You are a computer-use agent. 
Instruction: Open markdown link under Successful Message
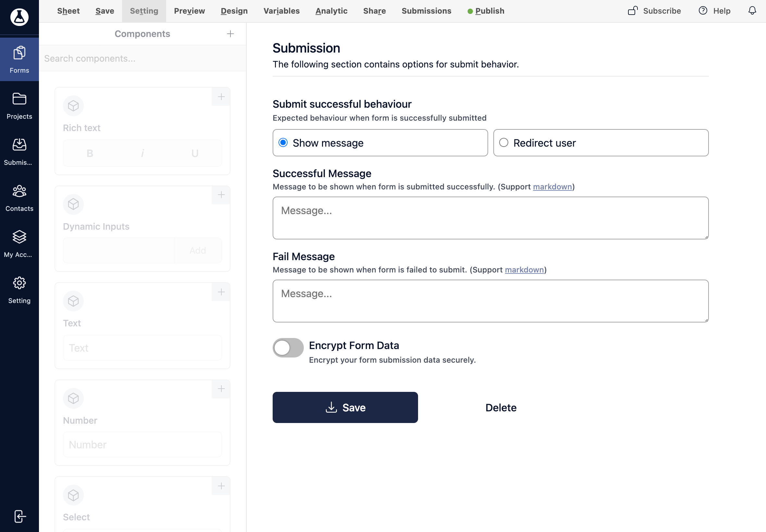[552, 187]
